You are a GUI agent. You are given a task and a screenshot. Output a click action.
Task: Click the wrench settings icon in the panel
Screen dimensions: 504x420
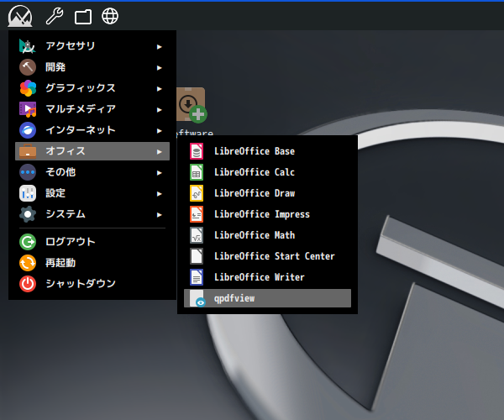pos(54,16)
